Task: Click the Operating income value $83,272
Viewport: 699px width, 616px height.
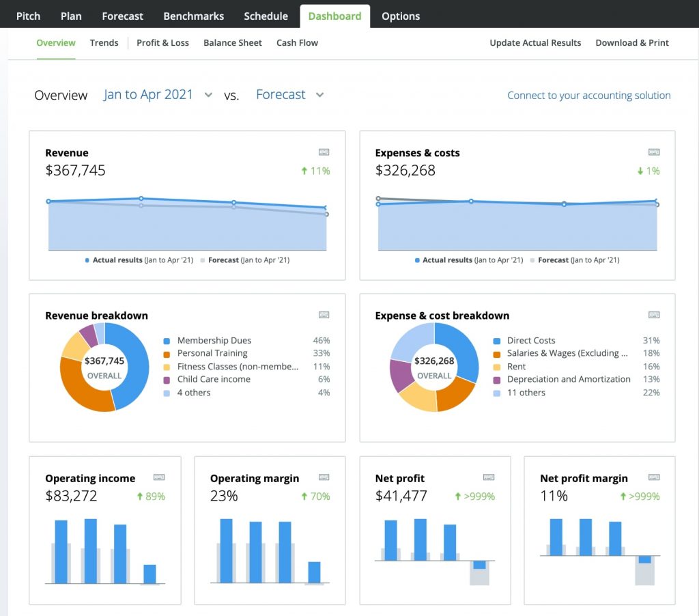Action: pyautogui.click(x=71, y=496)
